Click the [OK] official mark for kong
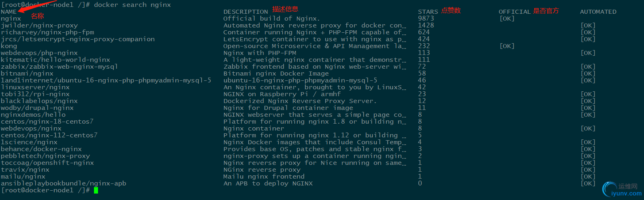The height and width of the screenshot is (200, 644). pyautogui.click(x=507, y=46)
